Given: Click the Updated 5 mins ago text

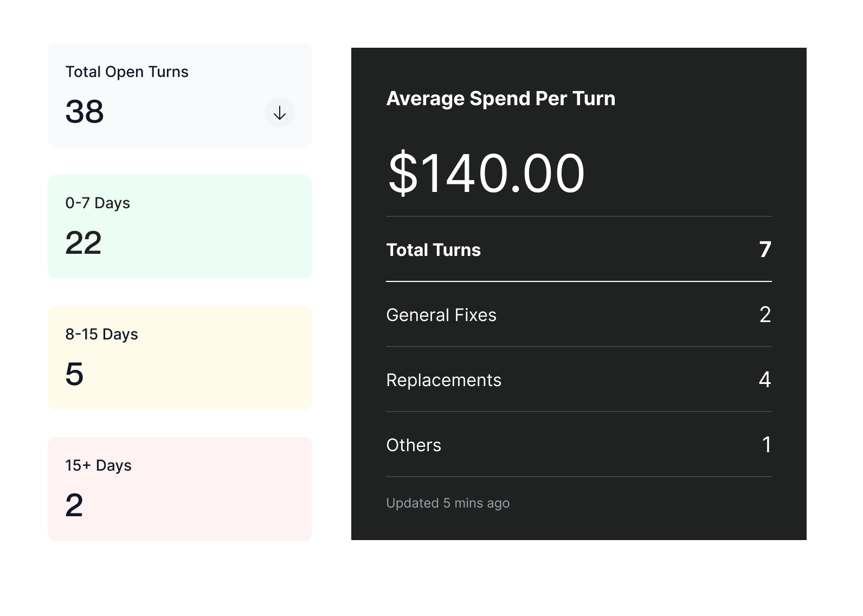Looking at the screenshot, I should point(448,503).
